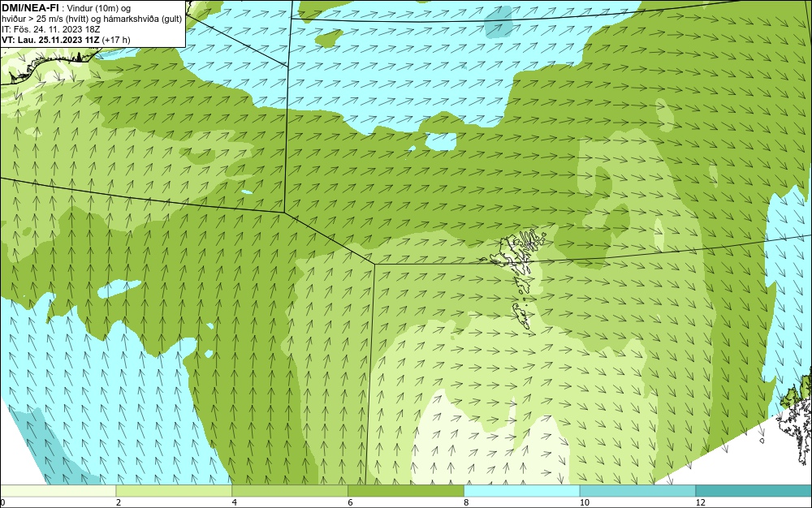This screenshot has height=508, width=812.
Task: Click the 4–6 m/s green legend swatch
Action: click(x=290, y=491)
